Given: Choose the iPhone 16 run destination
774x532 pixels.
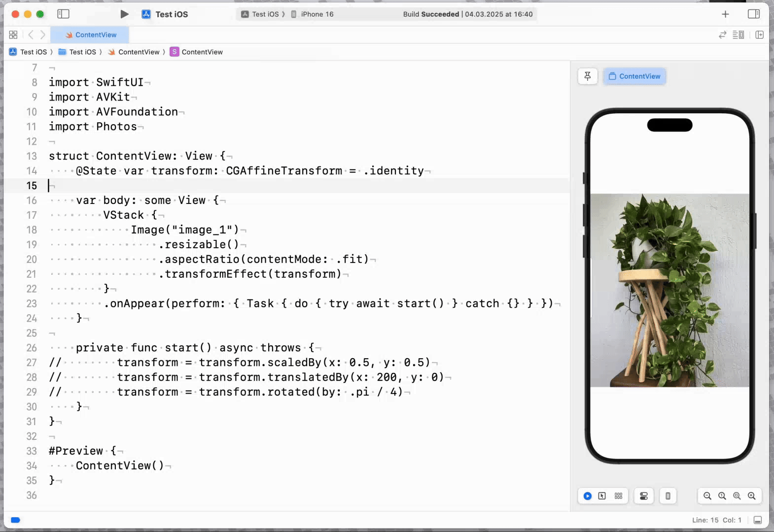Looking at the screenshot, I should click(x=312, y=14).
